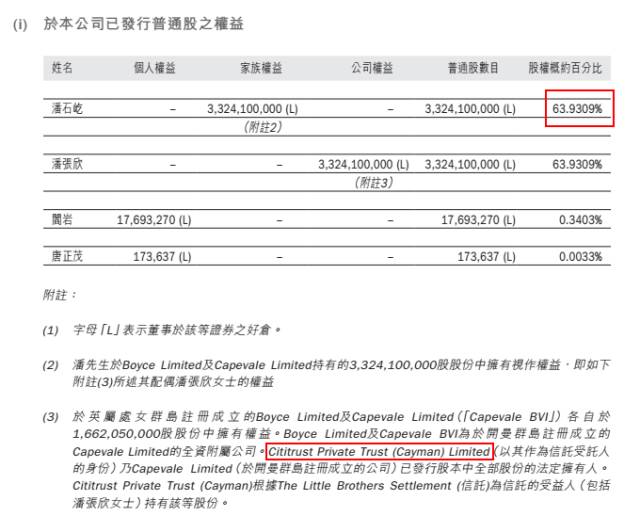Click the 0.3403% percentage value
This screenshot has height=516, width=640.
pyautogui.click(x=580, y=217)
